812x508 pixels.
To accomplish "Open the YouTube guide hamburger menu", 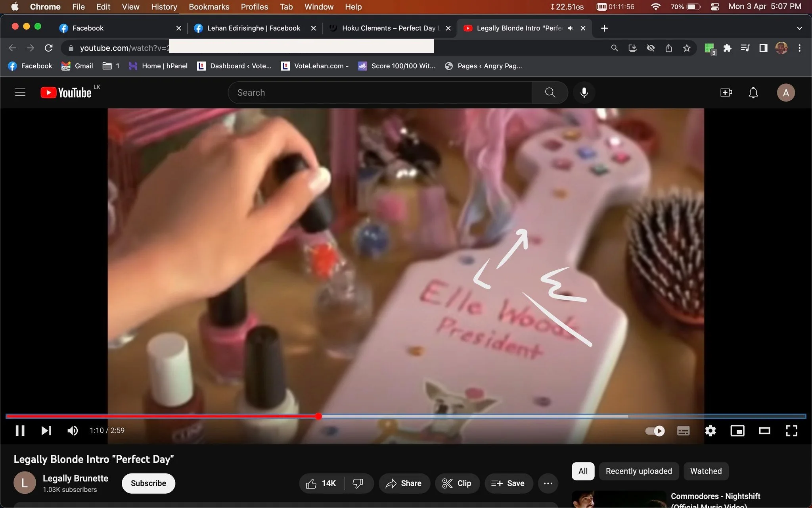I will pos(20,92).
